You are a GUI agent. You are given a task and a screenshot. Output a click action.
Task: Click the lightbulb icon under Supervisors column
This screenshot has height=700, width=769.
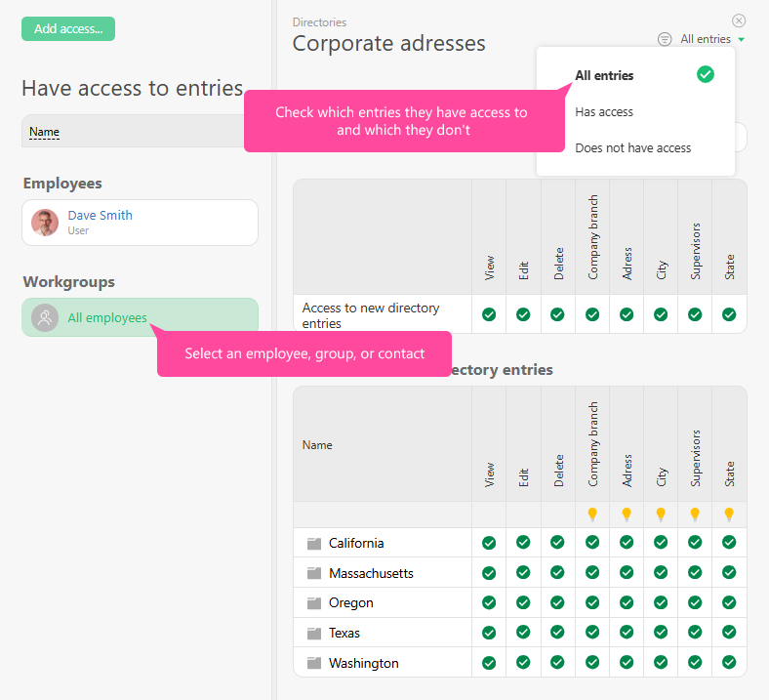point(695,515)
